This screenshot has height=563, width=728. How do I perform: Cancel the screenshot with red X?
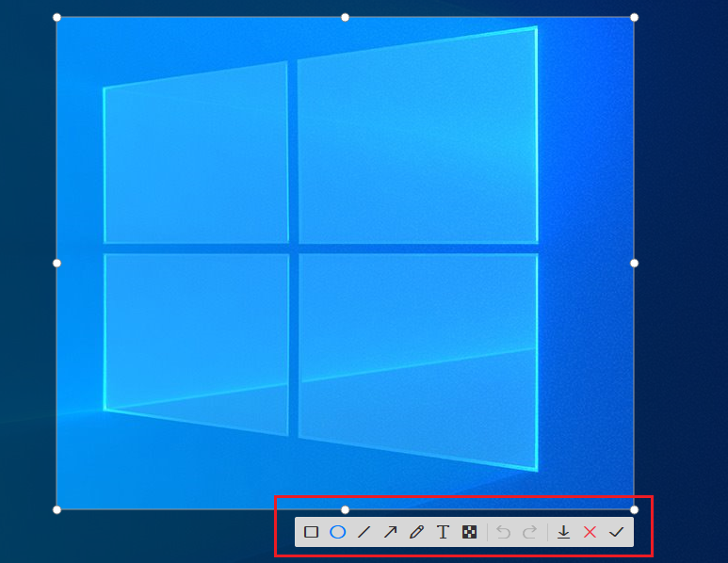click(x=590, y=532)
